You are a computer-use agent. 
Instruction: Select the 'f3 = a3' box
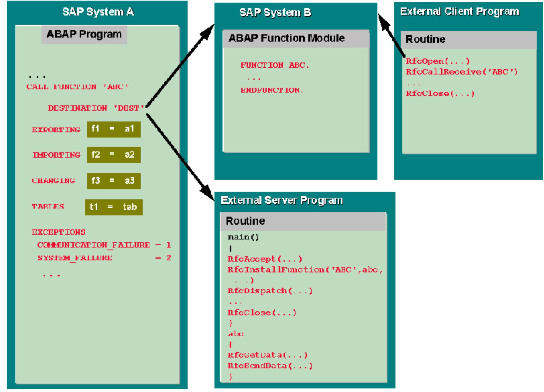(114, 181)
